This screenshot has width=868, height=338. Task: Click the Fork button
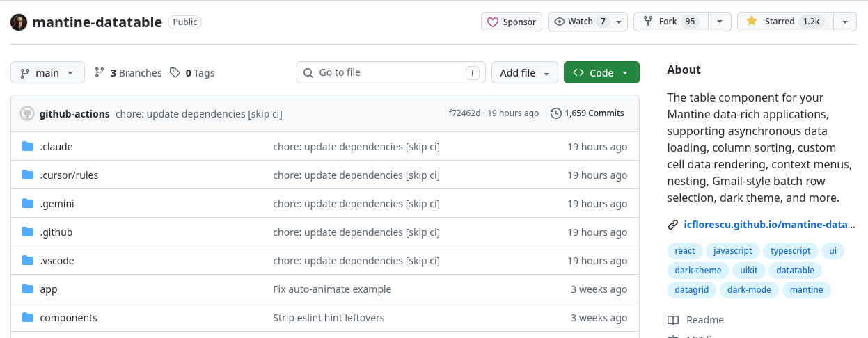point(671,22)
